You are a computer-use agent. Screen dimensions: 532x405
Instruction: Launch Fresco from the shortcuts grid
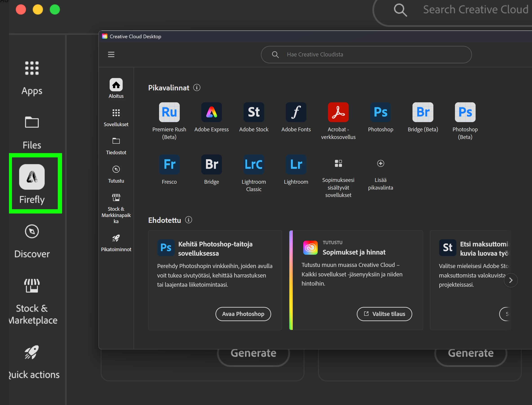pos(169,164)
